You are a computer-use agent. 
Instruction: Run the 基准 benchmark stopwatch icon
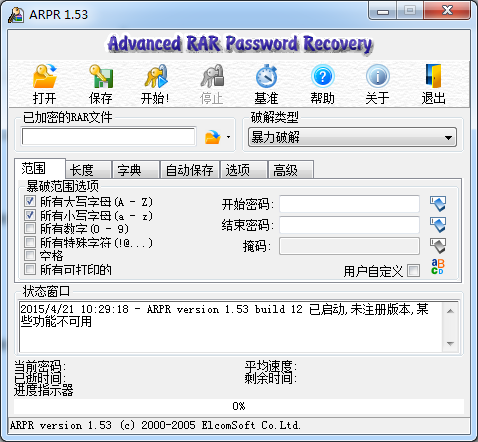266,76
